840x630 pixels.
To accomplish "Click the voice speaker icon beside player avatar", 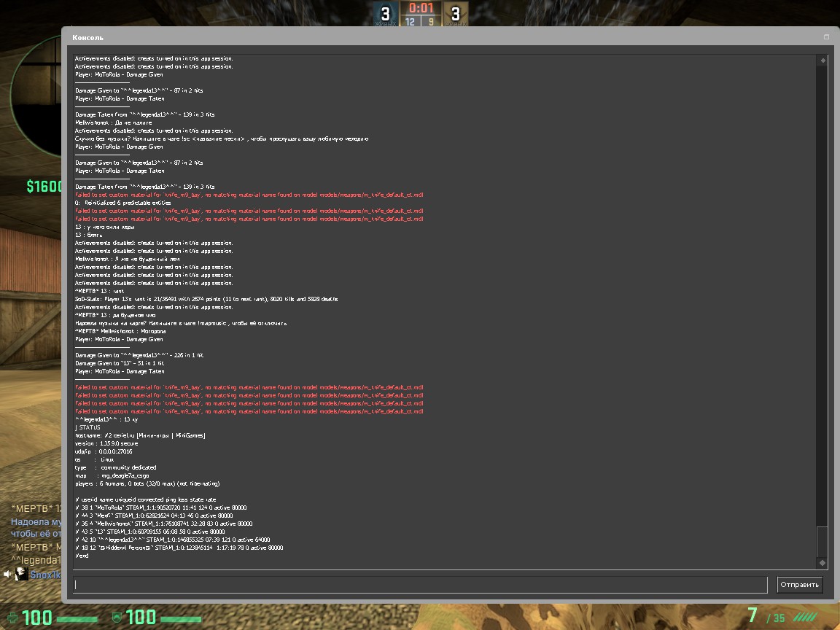I will (7, 575).
